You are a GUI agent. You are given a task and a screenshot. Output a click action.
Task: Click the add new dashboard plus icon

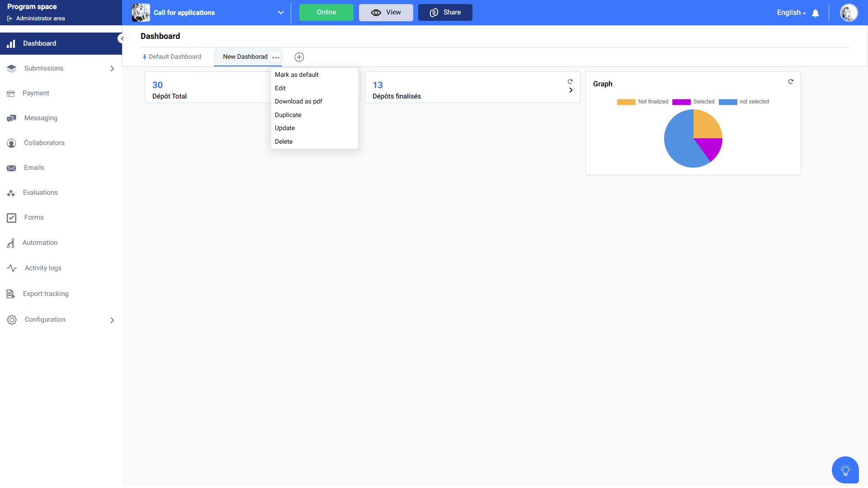299,57
